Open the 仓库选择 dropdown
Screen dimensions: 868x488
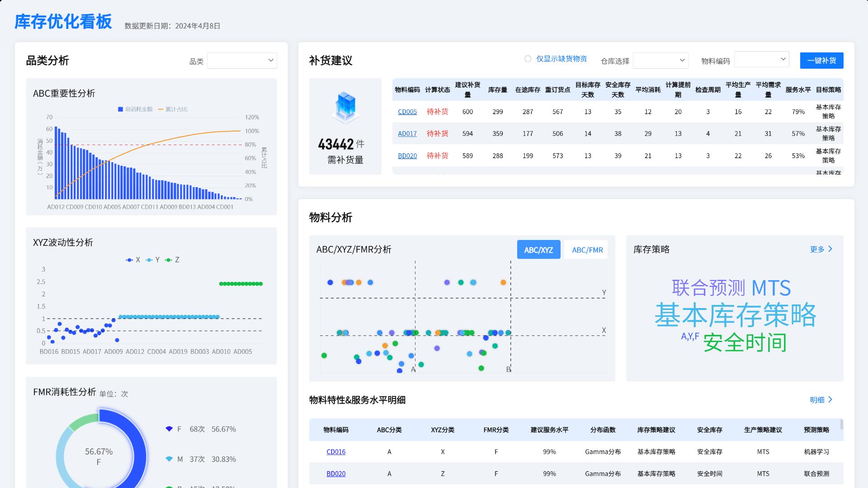(x=660, y=60)
